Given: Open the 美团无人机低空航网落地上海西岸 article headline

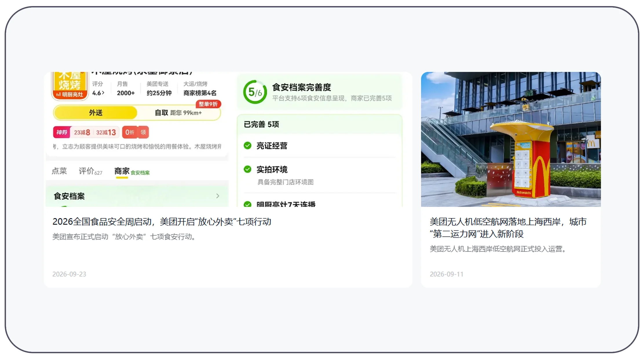Looking at the screenshot, I should click(x=508, y=228).
